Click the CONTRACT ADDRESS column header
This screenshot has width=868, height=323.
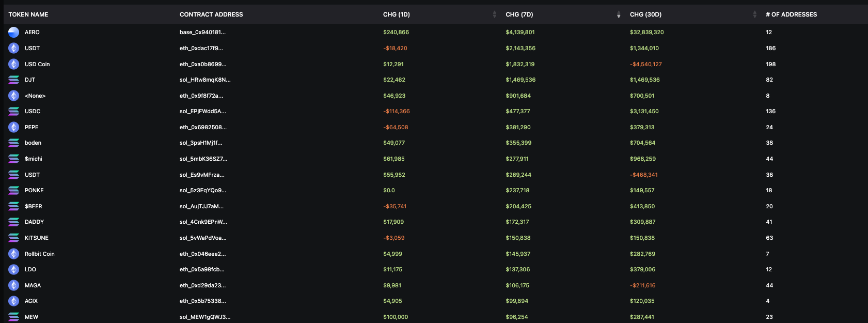[211, 14]
